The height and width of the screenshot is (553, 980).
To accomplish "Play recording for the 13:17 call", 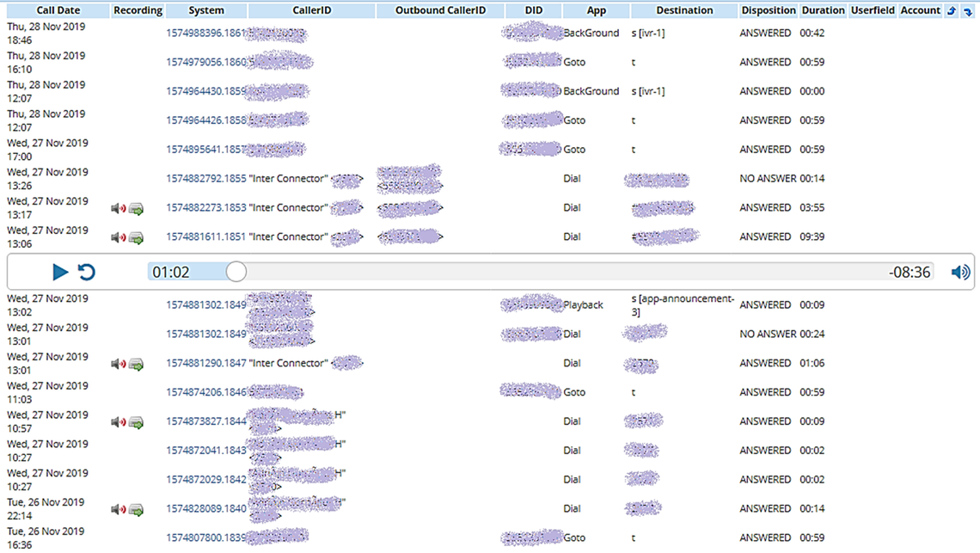I will click(118, 208).
